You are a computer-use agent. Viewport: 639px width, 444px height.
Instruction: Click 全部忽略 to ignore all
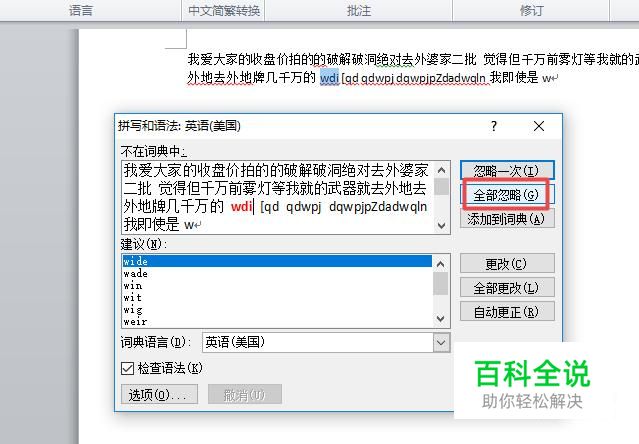click(507, 195)
